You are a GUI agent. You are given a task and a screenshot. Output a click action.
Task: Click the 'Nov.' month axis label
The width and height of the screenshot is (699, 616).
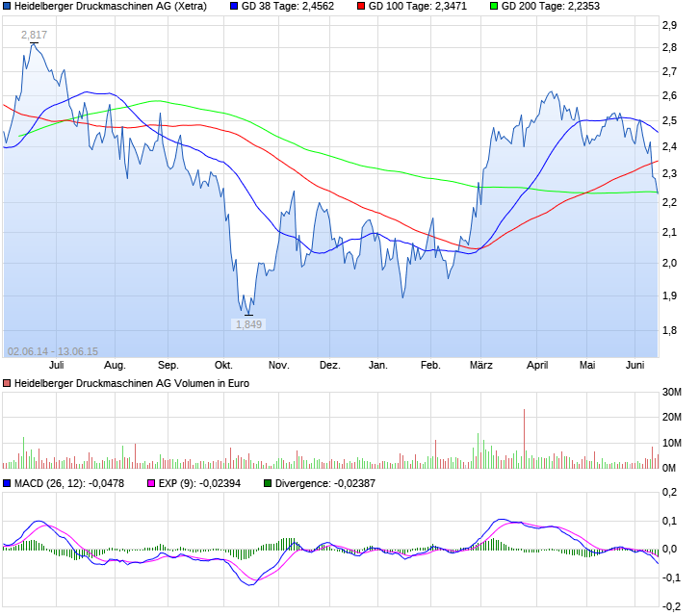(278, 365)
